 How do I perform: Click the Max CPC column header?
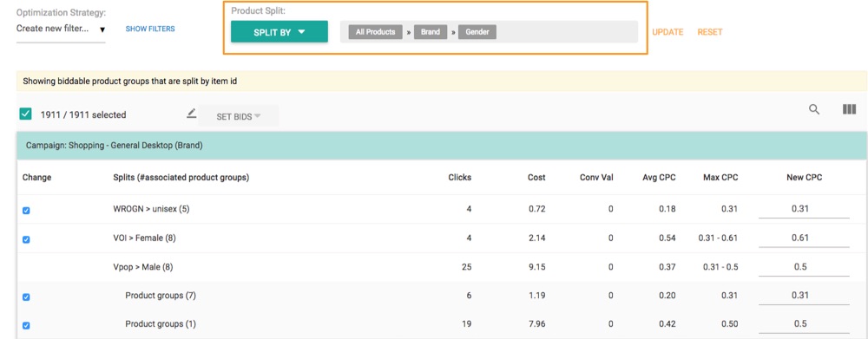[x=720, y=178]
